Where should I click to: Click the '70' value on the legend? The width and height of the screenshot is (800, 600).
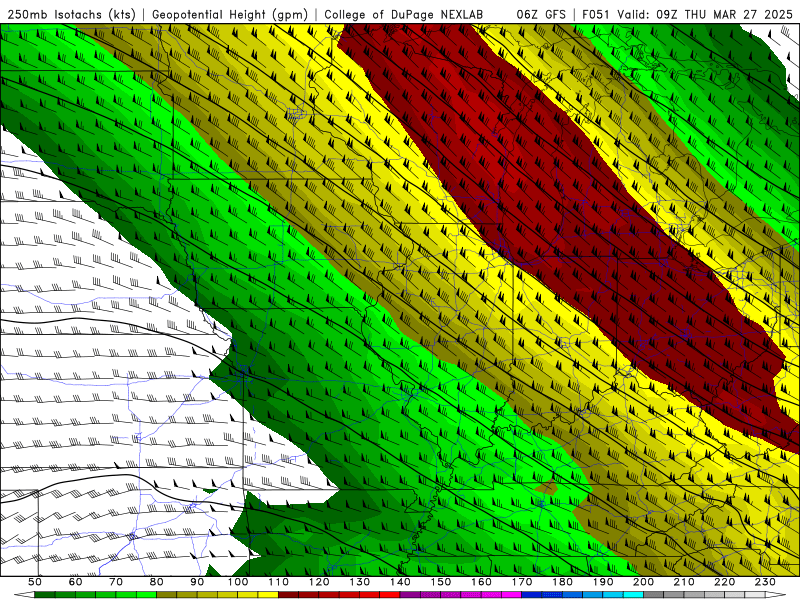(x=116, y=582)
